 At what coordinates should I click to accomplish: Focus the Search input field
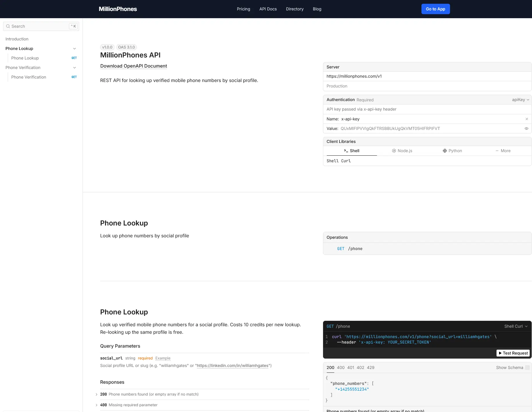pyautogui.click(x=41, y=26)
